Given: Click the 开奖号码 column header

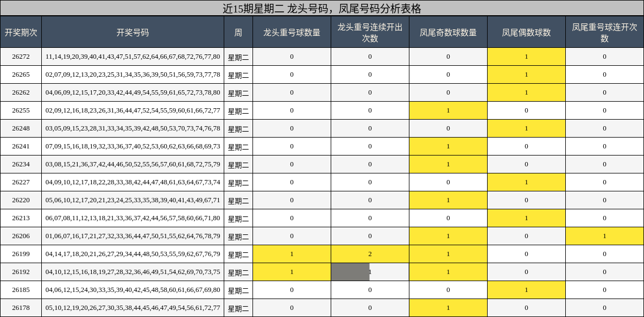Looking at the screenshot, I should tap(132, 32).
